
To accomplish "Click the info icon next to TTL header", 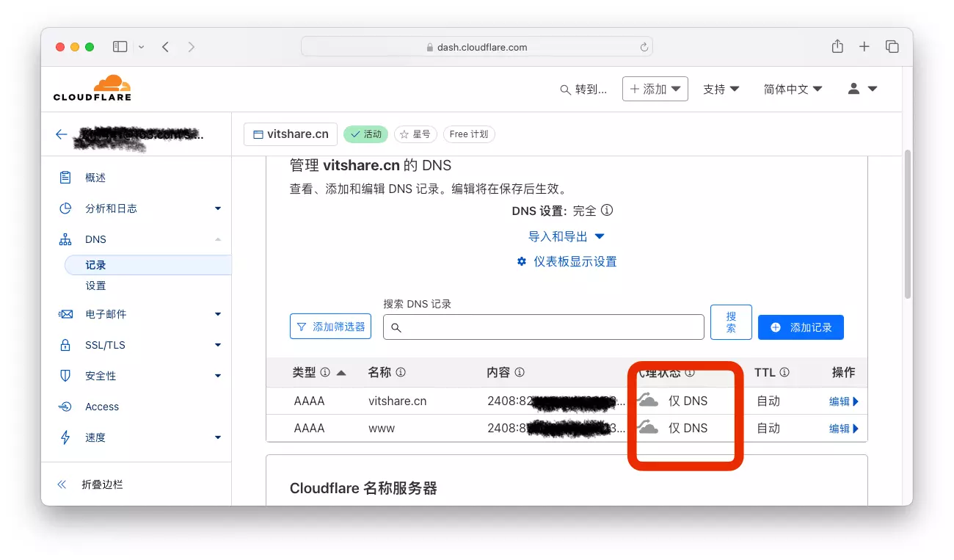I will coord(784,373).
